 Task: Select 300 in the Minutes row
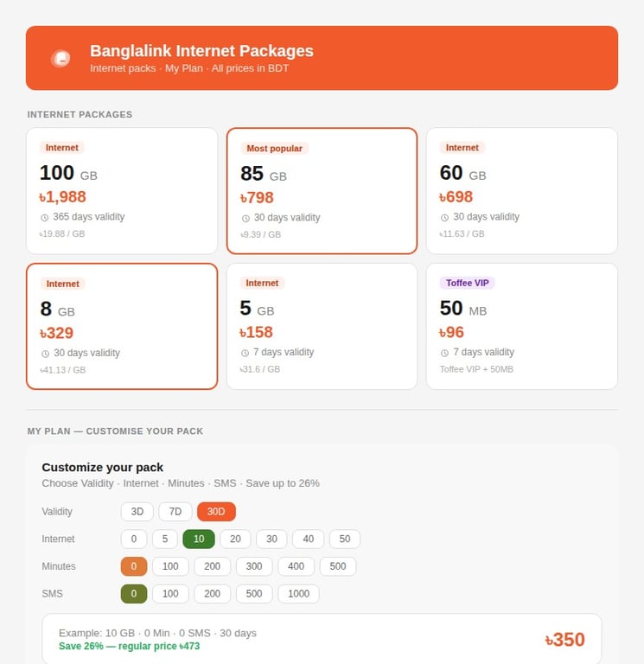(x=254, y=566)
